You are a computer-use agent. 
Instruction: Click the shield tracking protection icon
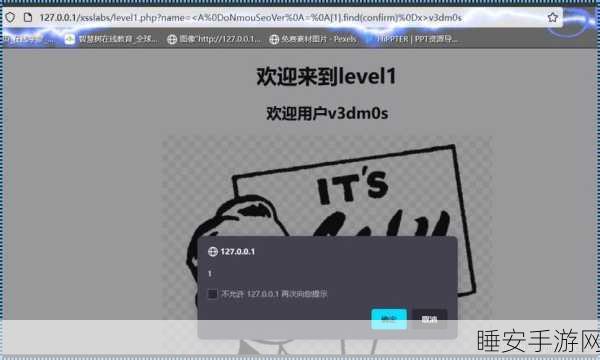click(10, 17)
